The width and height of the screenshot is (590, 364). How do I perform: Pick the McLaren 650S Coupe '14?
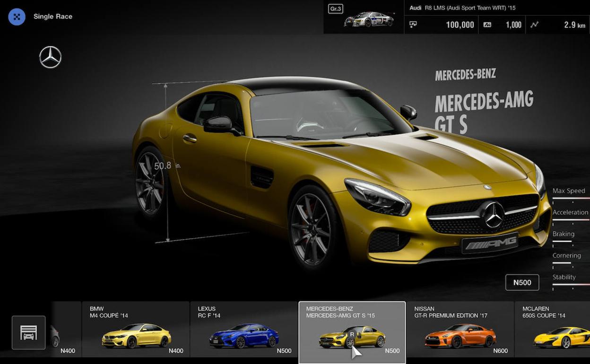tap(552, 329)
